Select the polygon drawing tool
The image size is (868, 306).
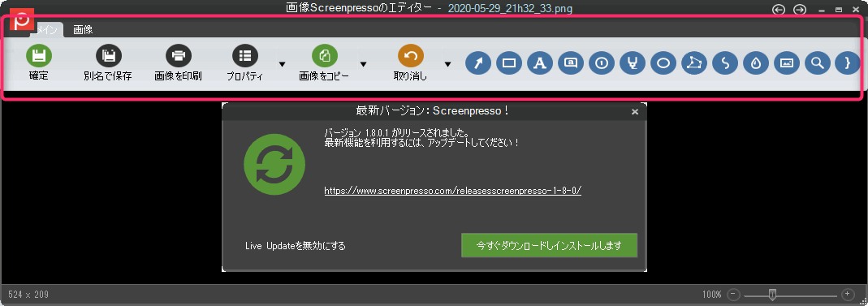tap(694, 63)
